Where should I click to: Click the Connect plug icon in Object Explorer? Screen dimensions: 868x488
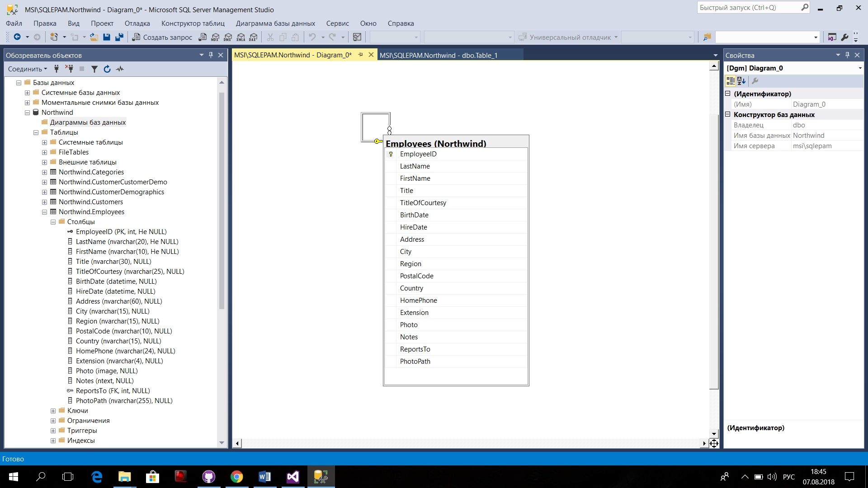[x=57, y=69]
